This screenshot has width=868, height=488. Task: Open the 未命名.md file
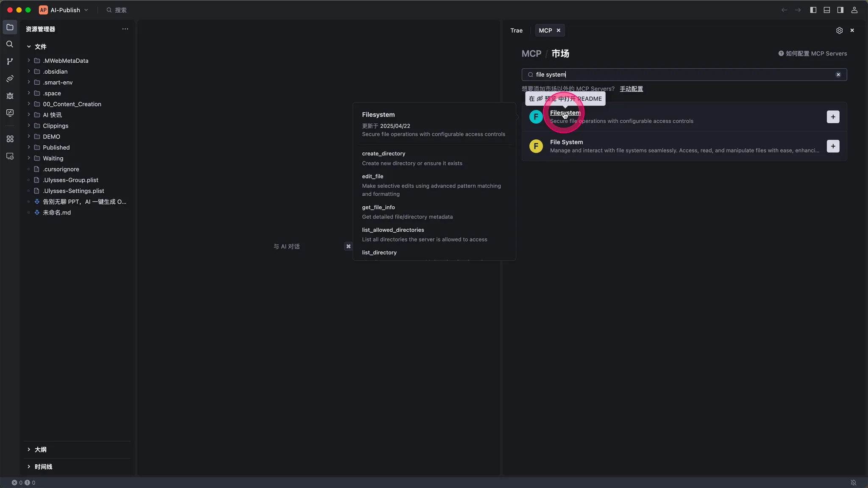click(57, 213)
